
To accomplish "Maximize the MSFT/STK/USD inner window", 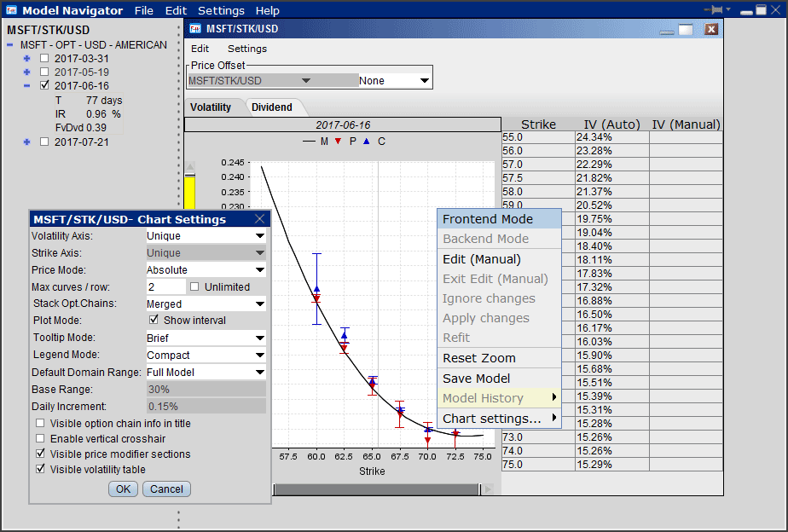I will click(x=686, y=30).
